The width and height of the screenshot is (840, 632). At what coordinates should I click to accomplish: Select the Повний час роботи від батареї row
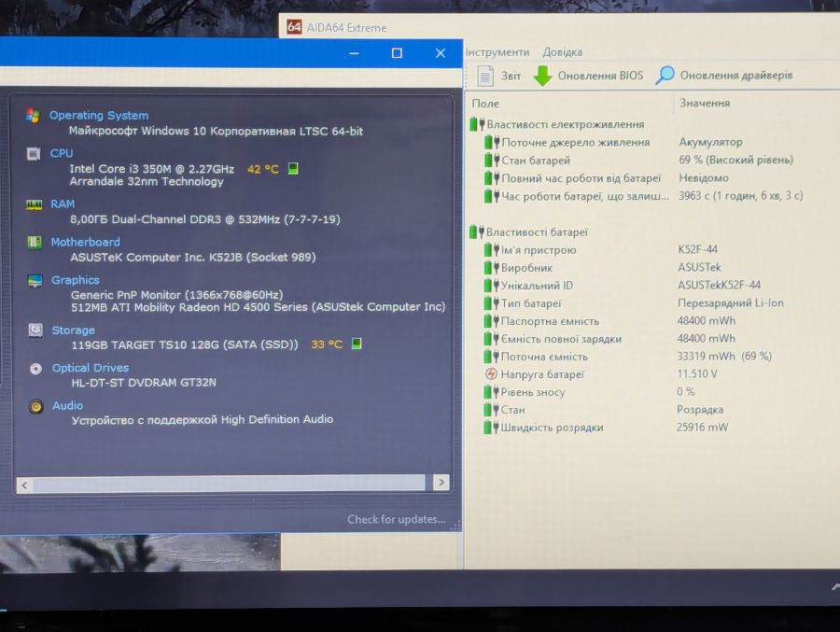[x=653, y=178]
